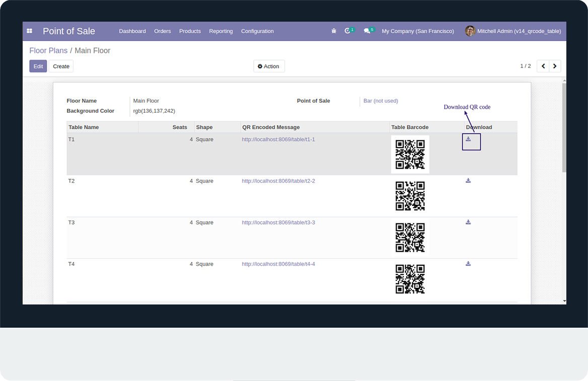Open the Bar (not used) point of sale link

coord(381,101)
